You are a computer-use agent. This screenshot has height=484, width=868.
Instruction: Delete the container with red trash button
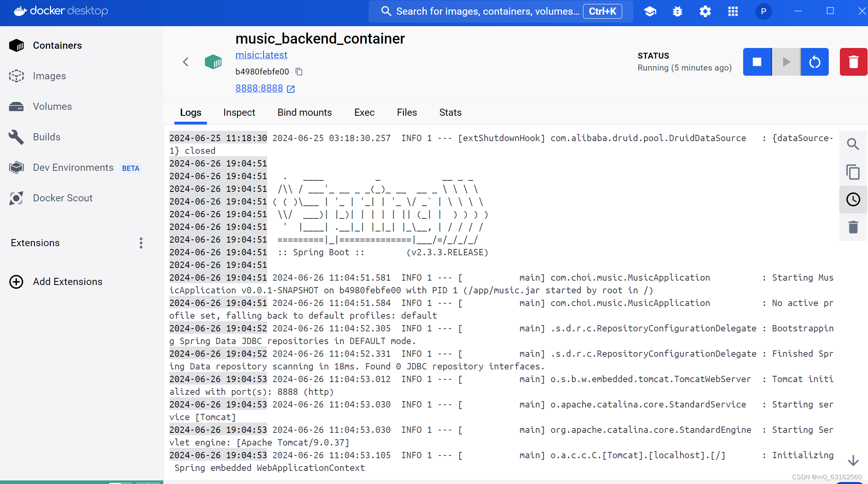853,62
